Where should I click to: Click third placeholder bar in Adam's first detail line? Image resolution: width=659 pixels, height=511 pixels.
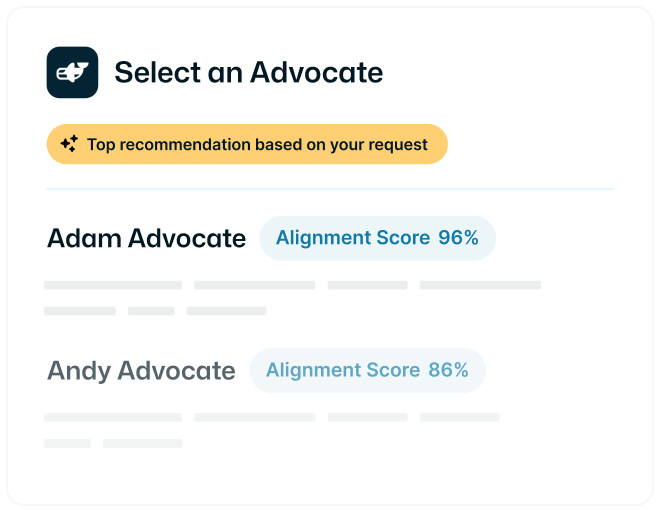tap(367, 285)
